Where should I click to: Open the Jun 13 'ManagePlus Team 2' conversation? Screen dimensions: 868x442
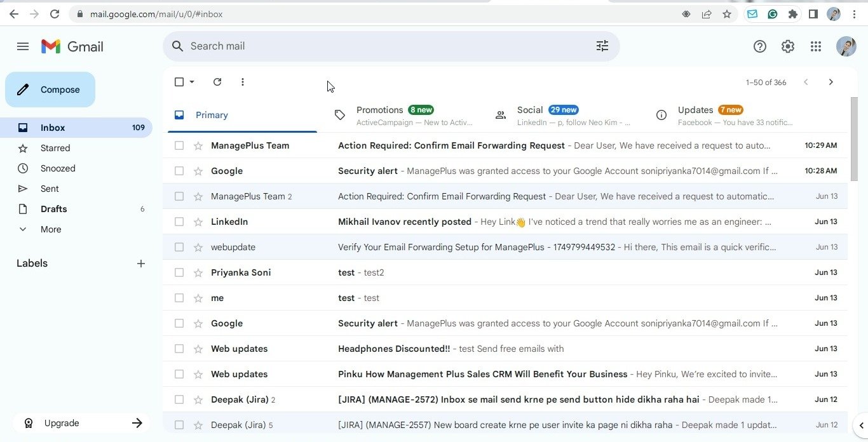(x=505, y=196)
